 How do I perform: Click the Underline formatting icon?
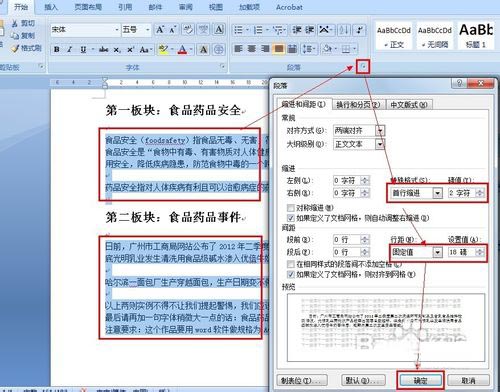click(83, 50)
